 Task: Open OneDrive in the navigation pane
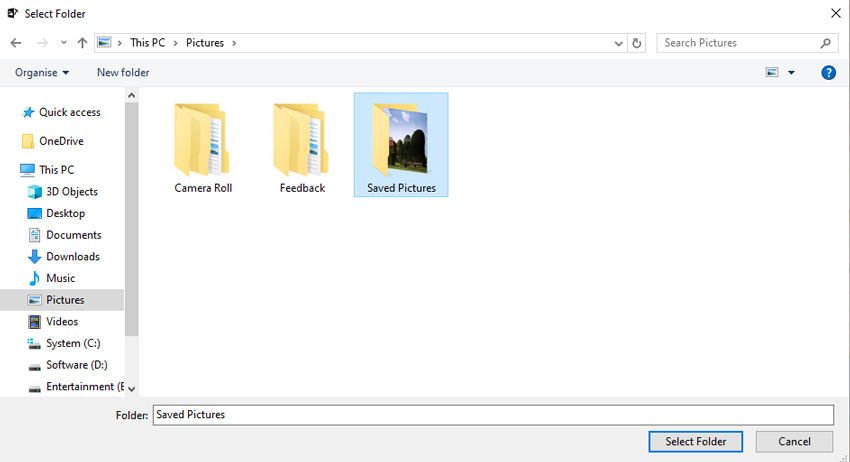click(61, 141)
